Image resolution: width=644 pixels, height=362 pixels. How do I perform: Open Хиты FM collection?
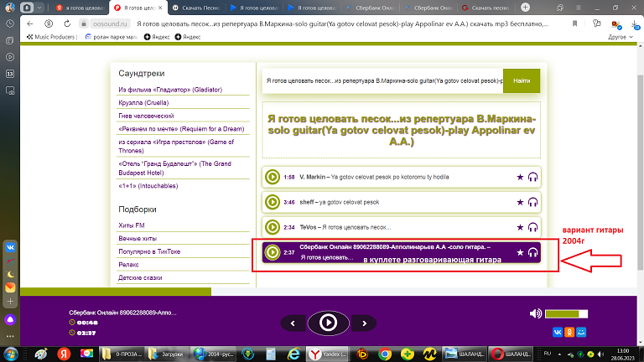point(132,225)
